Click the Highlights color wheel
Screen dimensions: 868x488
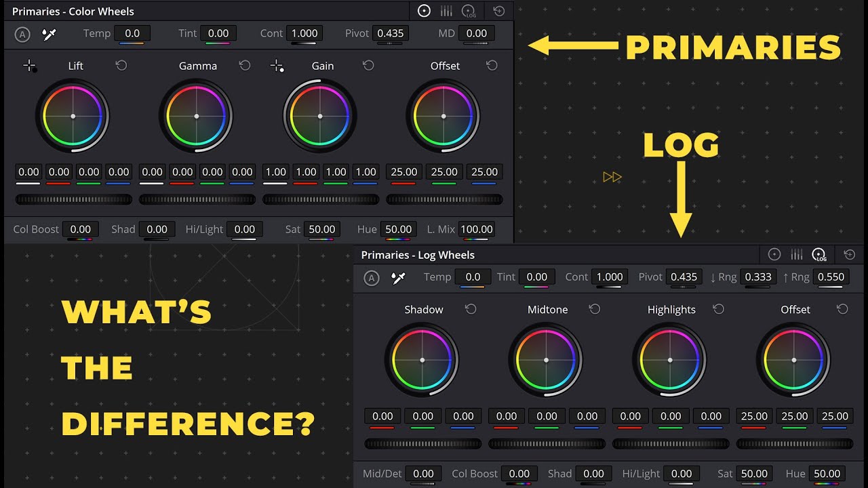(669, 360)
